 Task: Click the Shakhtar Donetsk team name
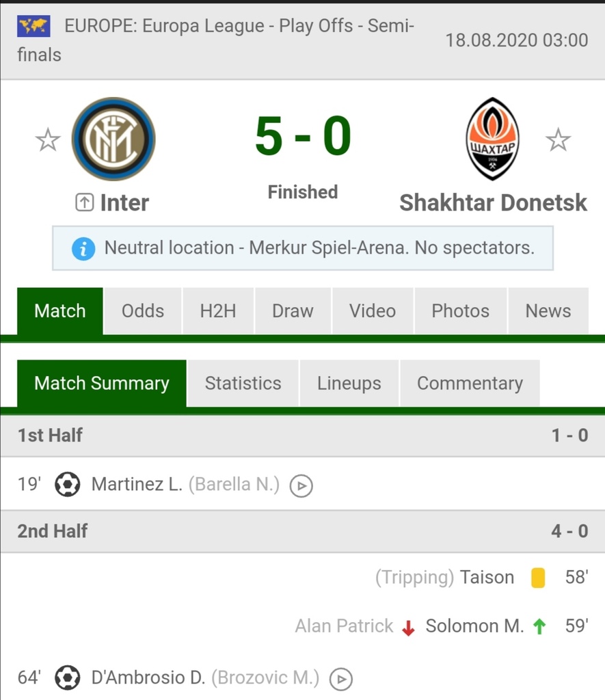coord(493,202)
